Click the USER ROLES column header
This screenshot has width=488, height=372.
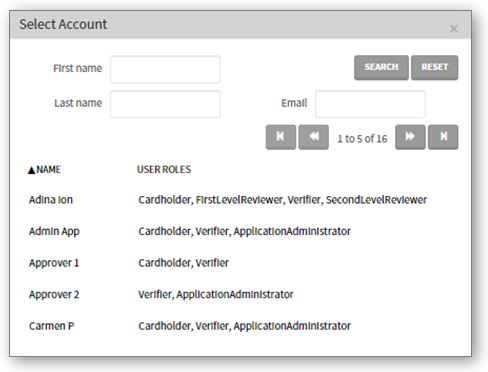tap(164, 170)
